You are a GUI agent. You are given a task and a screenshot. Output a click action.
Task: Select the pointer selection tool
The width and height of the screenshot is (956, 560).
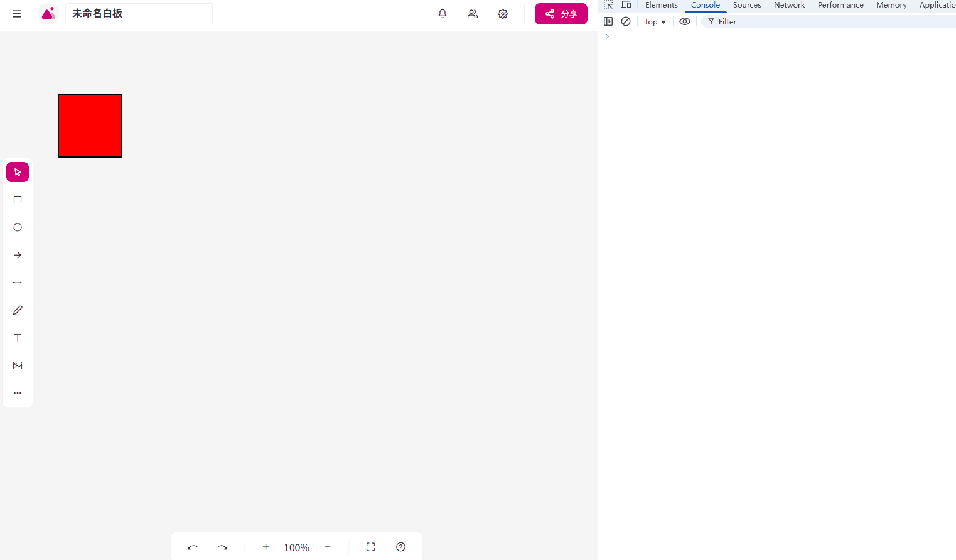pyautogui.click(x=18, y=172)
